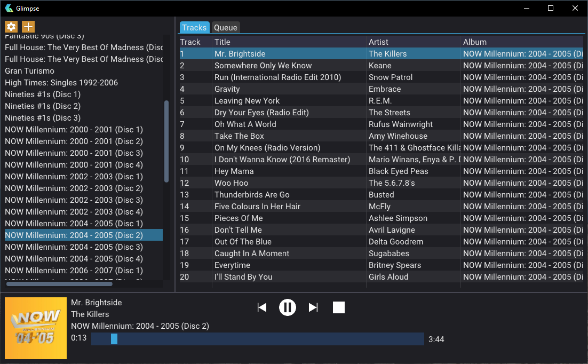Click artist cell Britney Spears
This screenshot has height=364, width=588.
[x=413, y=265]
